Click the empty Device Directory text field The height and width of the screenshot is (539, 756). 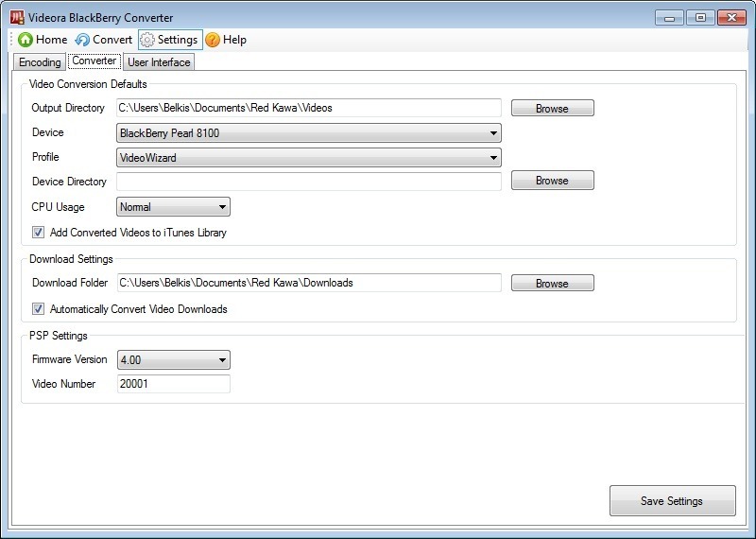[x=308, y=182]
